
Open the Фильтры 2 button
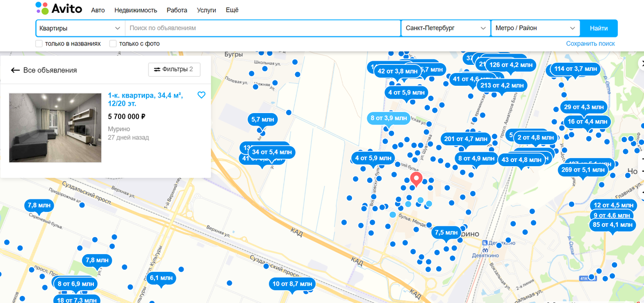[x=174, y=70]
